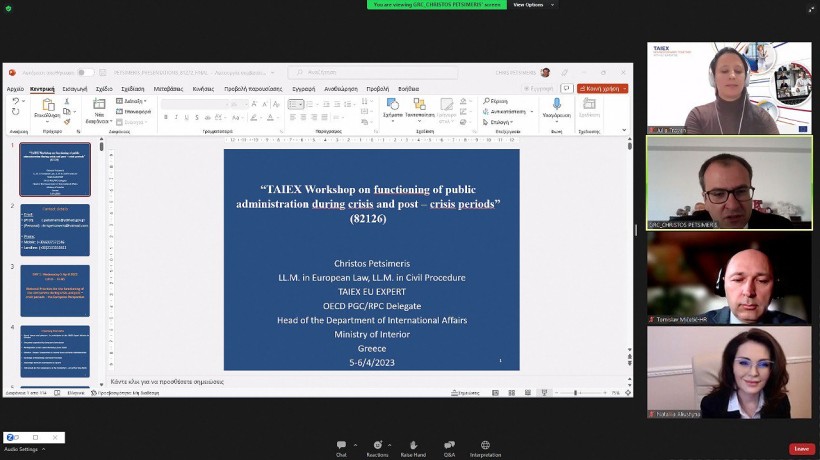Click fit slide to window icon
The image size is (820, 460).
click(x=628, y=393)
